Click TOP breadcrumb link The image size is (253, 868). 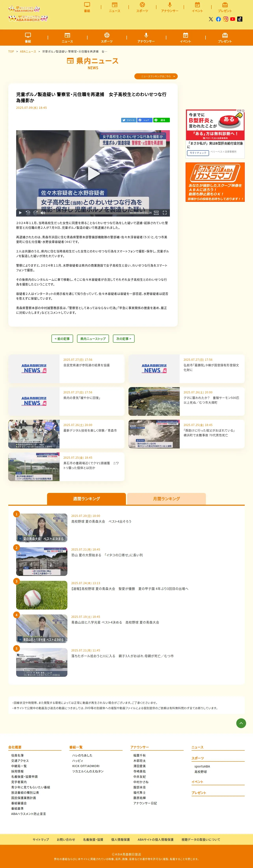click(11, 52)
